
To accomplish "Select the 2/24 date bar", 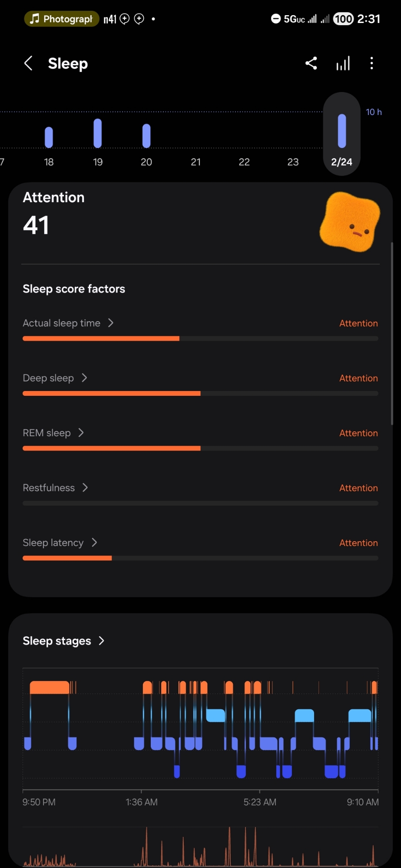I will 342,134.
